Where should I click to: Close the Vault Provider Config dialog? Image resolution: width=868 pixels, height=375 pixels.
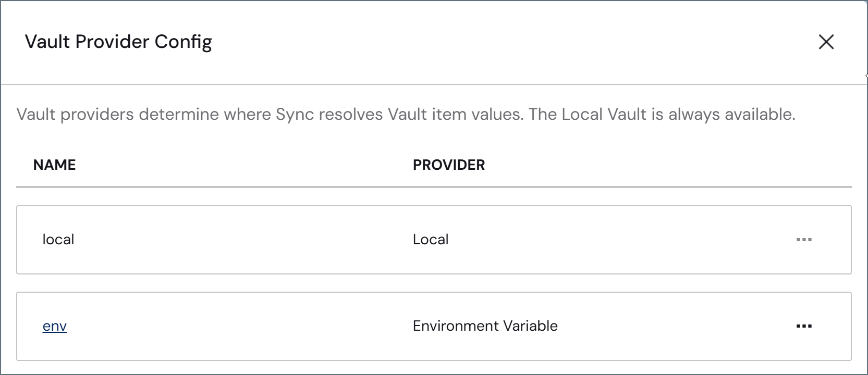826,42
